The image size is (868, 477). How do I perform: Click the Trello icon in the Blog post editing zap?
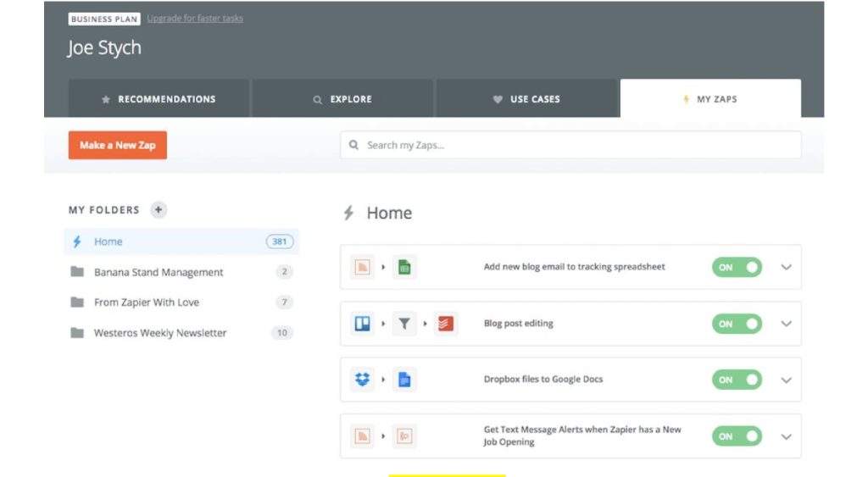[x=362, y=324]
